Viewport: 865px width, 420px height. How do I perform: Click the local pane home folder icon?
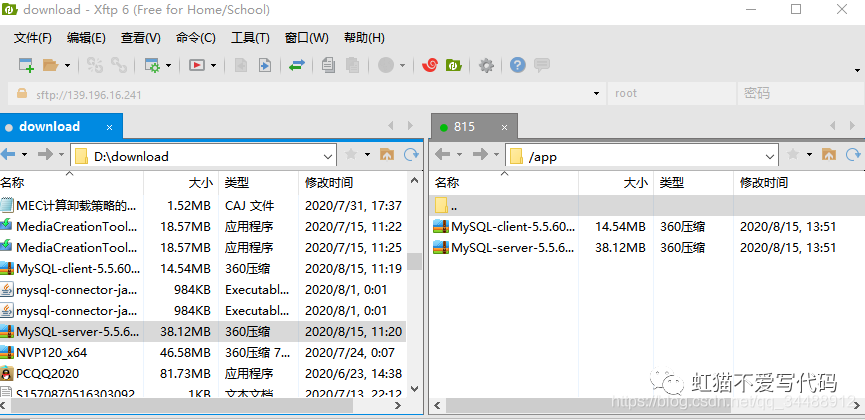tap(387, 155)
